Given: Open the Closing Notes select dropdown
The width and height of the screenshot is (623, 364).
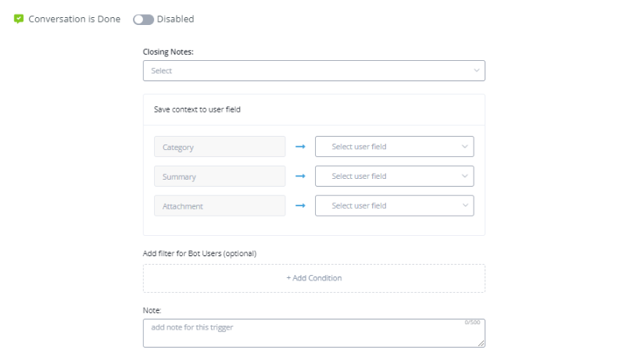Looking at the screenshot, I should (x=313, y=71).
